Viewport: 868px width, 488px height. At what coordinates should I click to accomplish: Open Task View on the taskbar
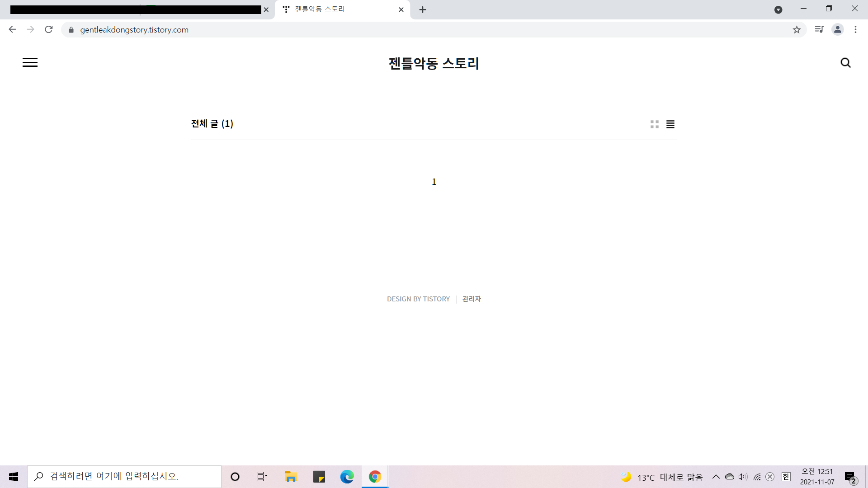(x=262, y=477)
